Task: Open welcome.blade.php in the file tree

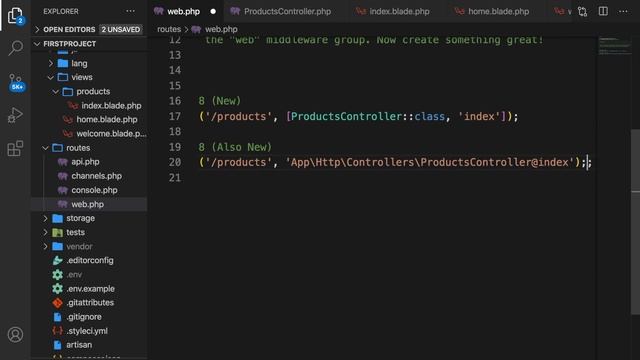Action: (x=111, y=133)
